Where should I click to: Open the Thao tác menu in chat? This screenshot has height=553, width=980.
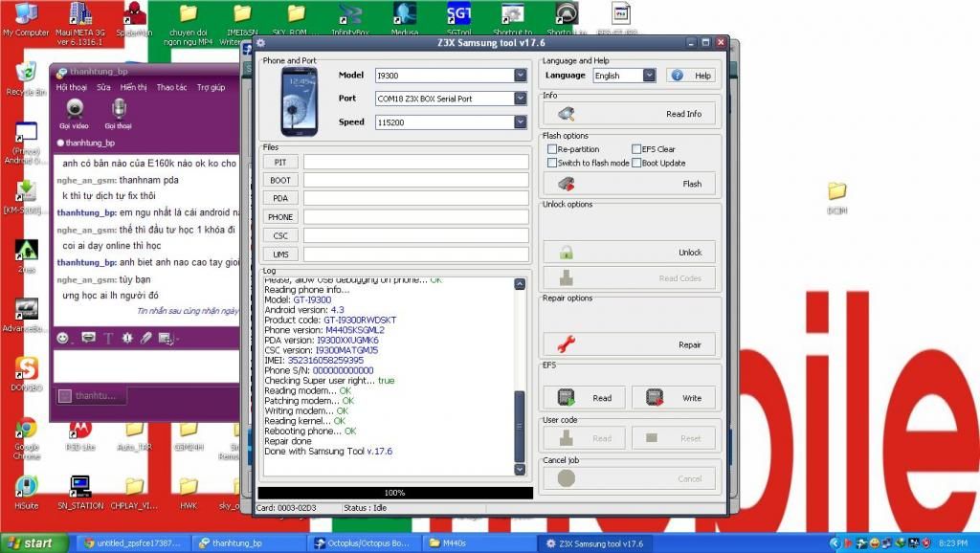[x=172, y=87]
